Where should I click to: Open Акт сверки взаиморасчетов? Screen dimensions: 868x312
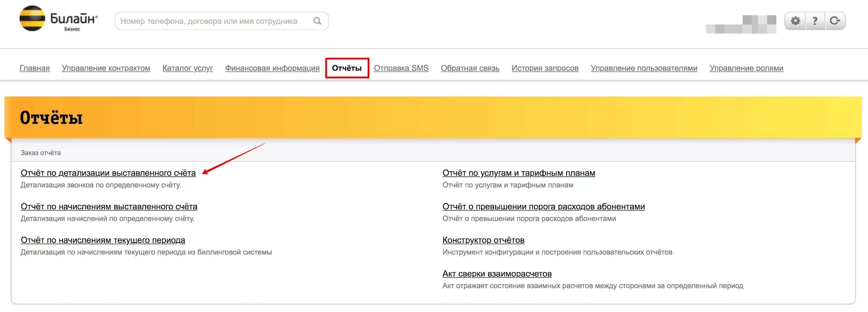pos(497,274)
